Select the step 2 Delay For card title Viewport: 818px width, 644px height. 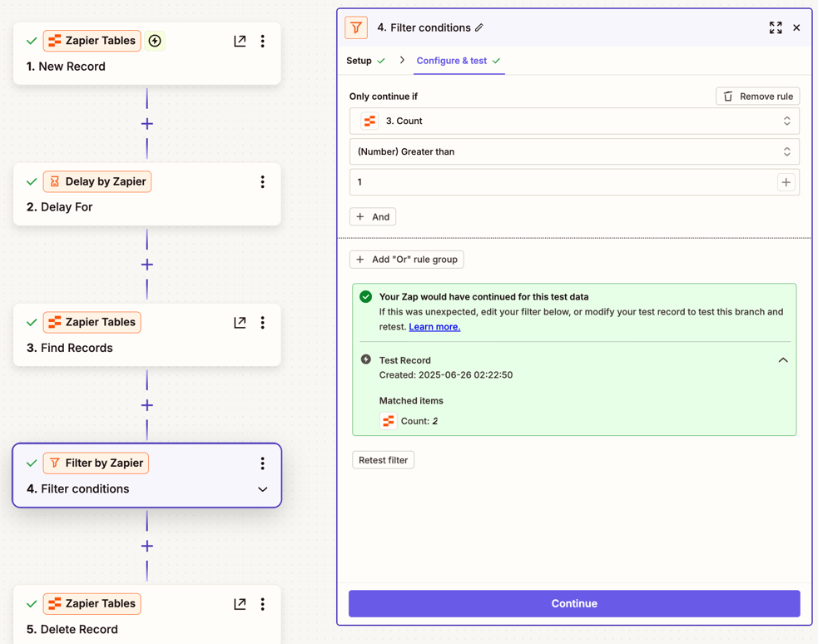click(59, 207)
